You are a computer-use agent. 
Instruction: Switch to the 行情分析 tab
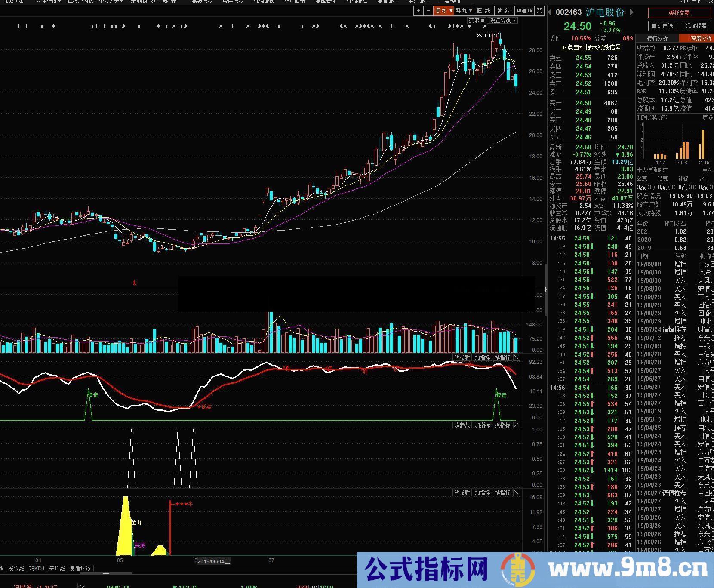[x=657, y=38]
